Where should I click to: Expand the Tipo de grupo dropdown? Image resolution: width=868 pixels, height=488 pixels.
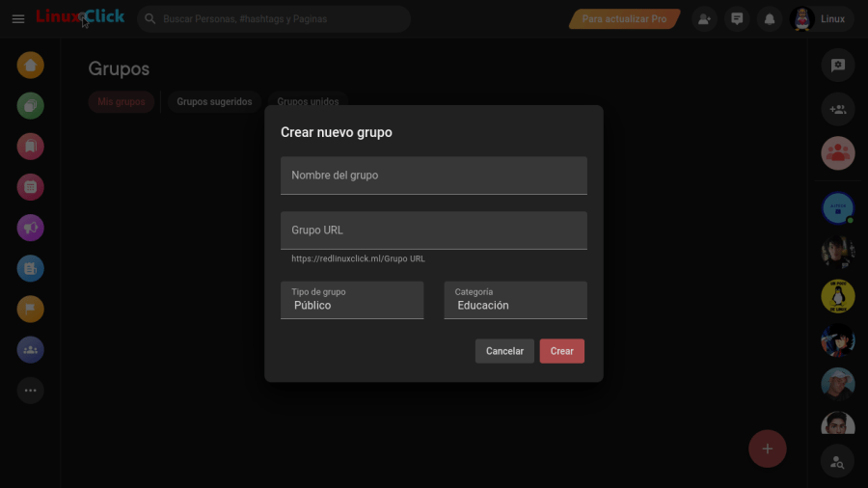[352, 300]
